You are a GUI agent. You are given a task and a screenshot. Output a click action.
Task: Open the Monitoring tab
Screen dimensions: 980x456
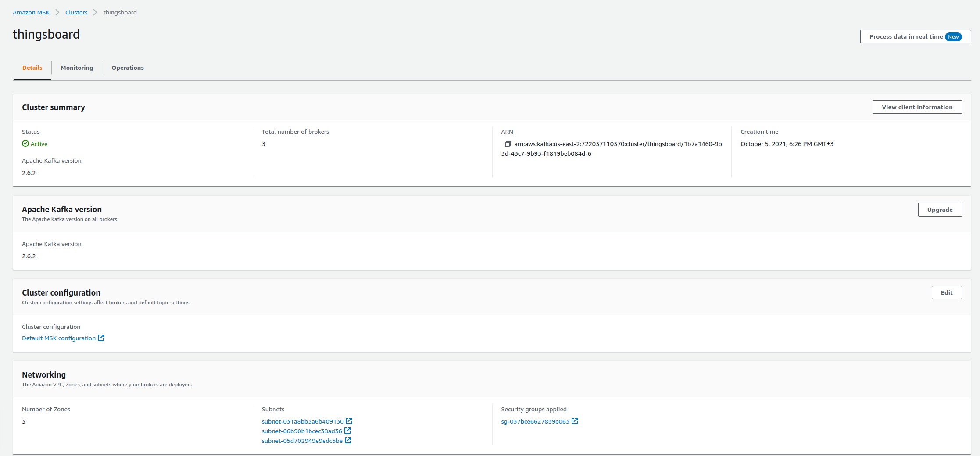click(x=77, y=68)
